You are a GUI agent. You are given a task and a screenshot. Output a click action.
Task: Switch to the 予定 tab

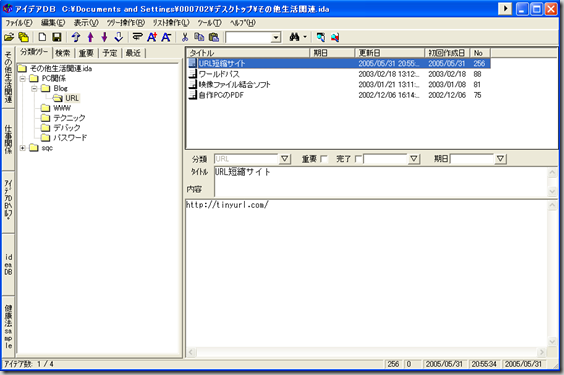[x=110, y=53]
